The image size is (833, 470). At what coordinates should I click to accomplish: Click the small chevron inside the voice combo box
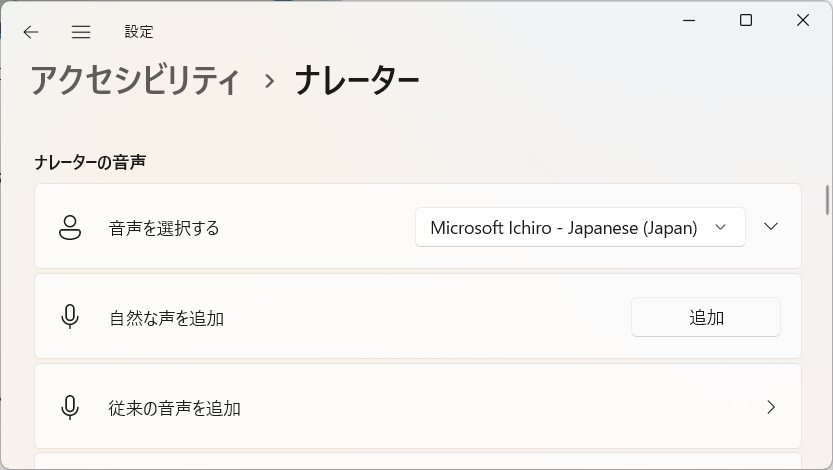(720, 227)
